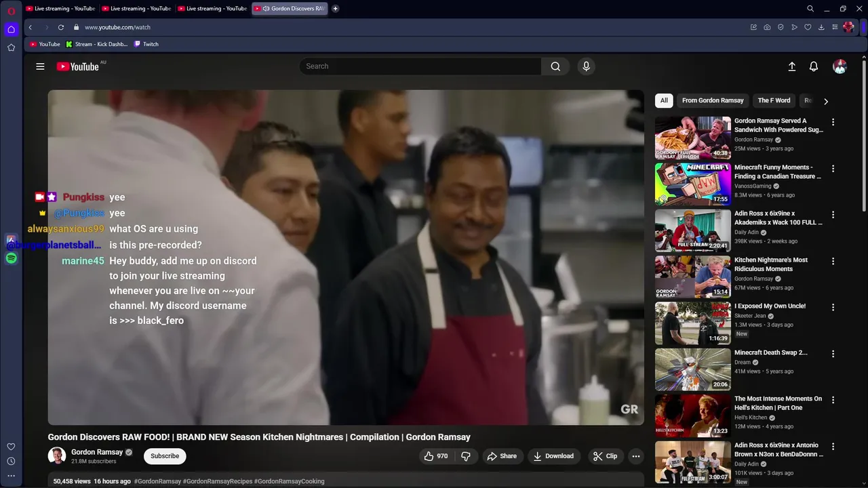Open YouTube bookmark in bookmarks bar
Screen dimensions: 868x488
tap(45, 44)
